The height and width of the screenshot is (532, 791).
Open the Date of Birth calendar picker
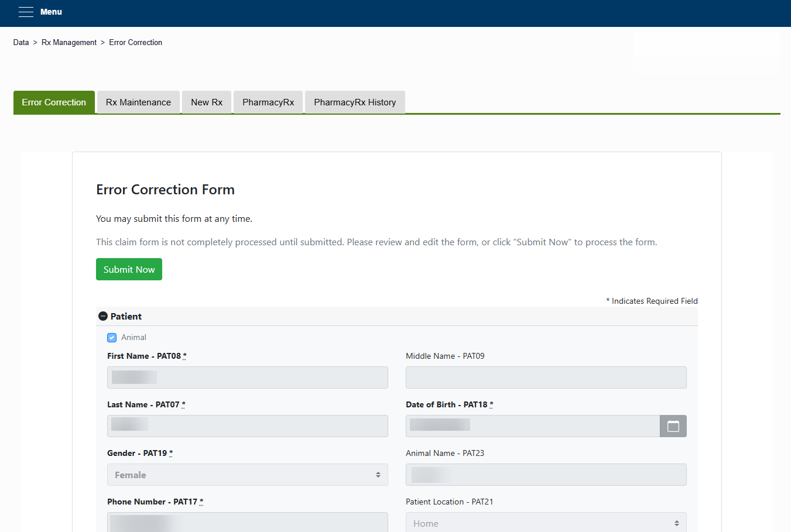(x=673, y=426)
